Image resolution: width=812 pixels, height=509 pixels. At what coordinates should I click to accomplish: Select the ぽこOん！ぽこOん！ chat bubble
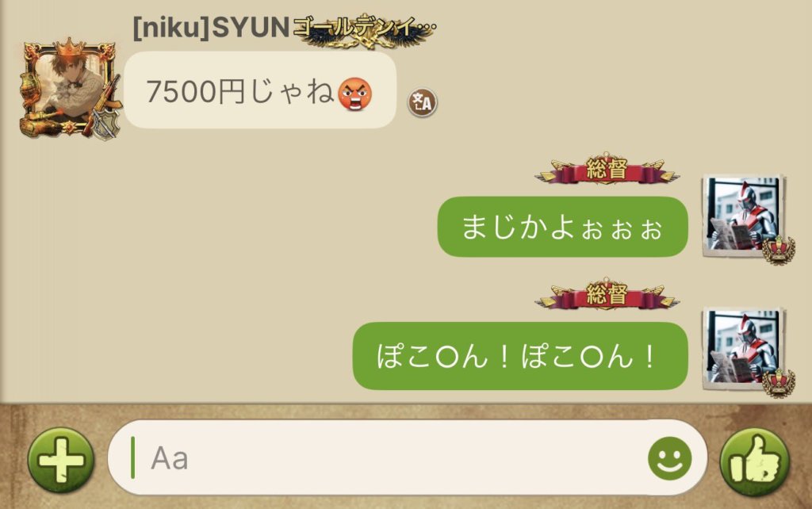[x=520, y=356]
